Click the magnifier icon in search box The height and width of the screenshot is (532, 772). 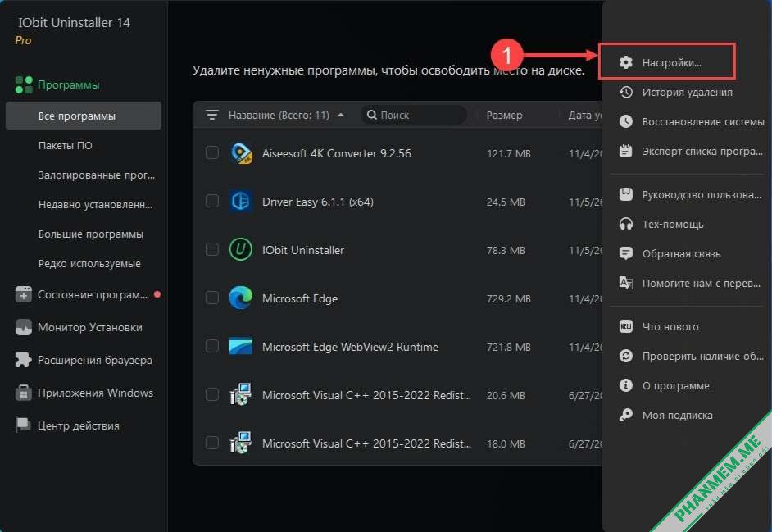372,115
